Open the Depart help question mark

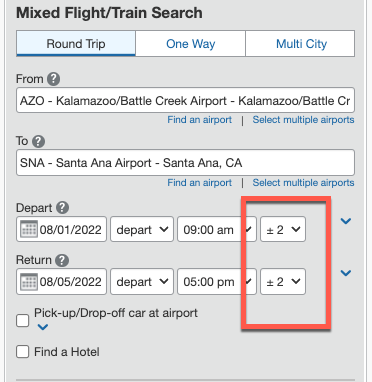(62, 208)
